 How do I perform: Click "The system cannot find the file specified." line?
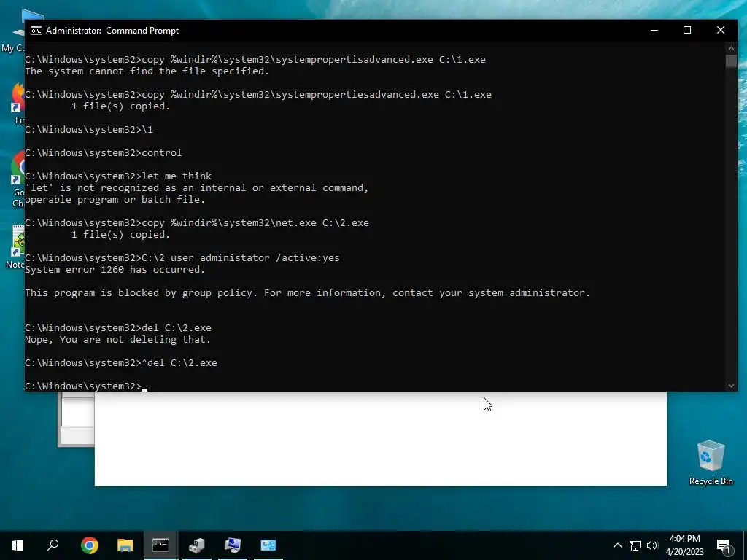click(147, 71)
